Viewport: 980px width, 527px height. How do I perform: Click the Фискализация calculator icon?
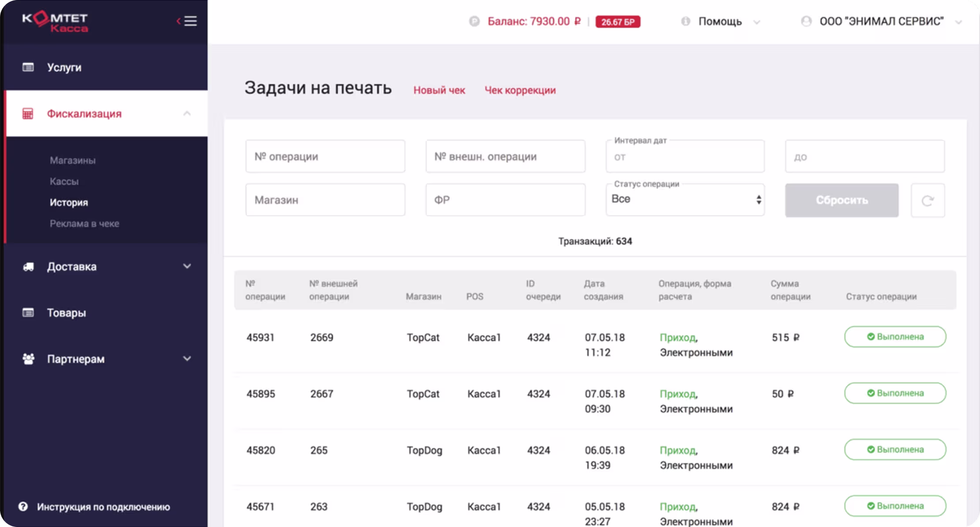28,114
